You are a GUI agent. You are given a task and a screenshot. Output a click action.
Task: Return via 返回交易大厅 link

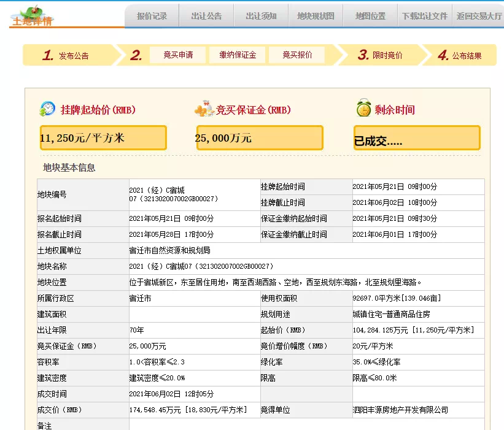(479, 17)
